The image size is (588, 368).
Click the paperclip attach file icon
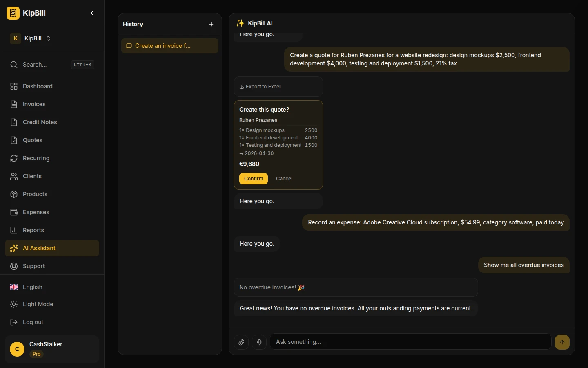pyautogui.click(x=241, y=342)
